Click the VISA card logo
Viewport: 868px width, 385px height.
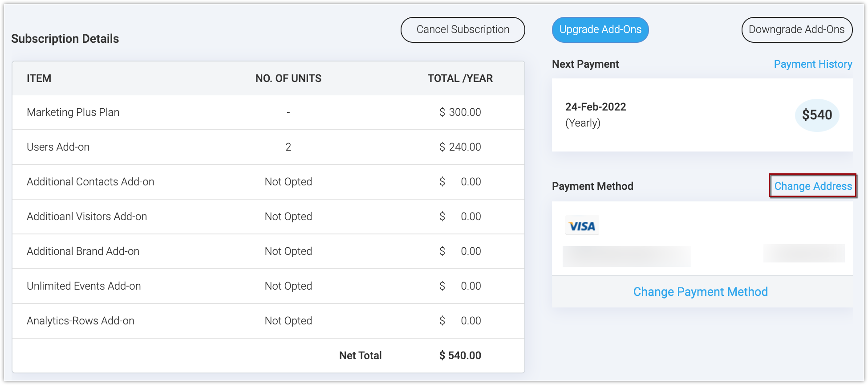582,226
